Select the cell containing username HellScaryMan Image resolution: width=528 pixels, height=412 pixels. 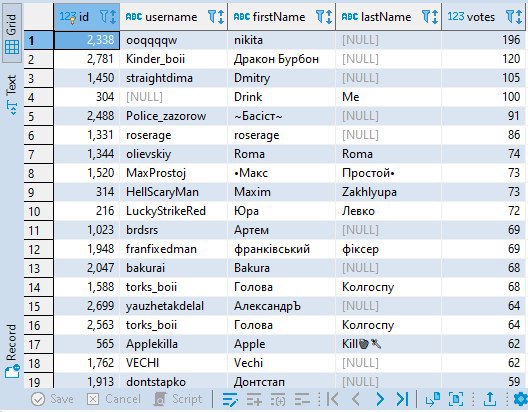(x=173, y=192)
